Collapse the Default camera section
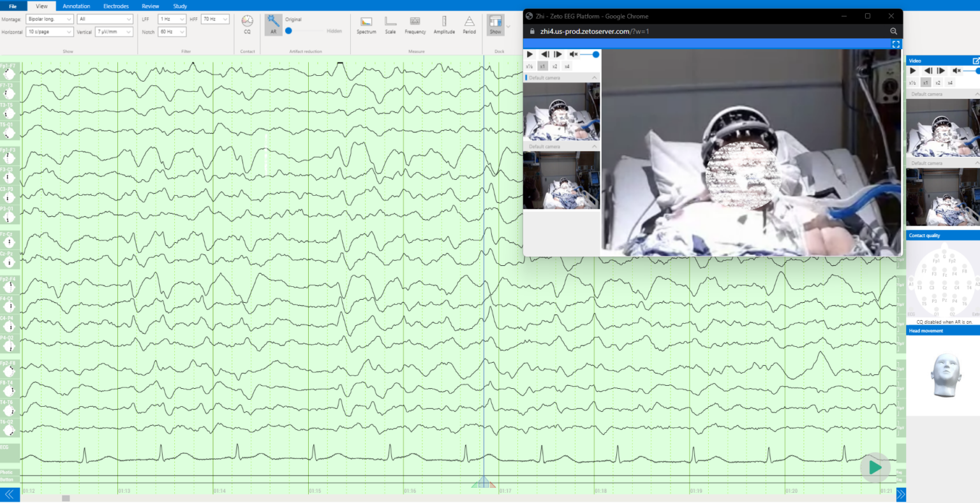The height and width of the screenshot is (503, 980). click(595, 77)
